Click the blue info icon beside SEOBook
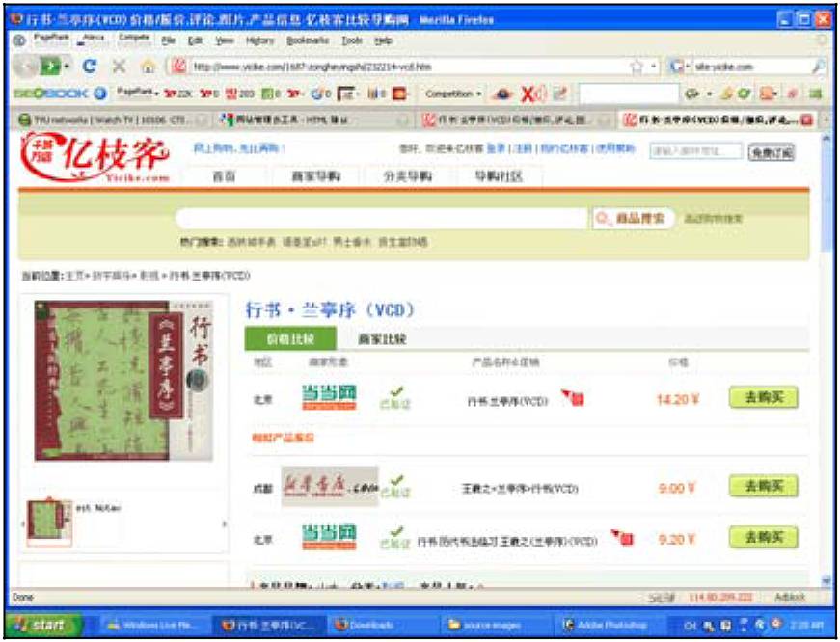 coord(100,94)
